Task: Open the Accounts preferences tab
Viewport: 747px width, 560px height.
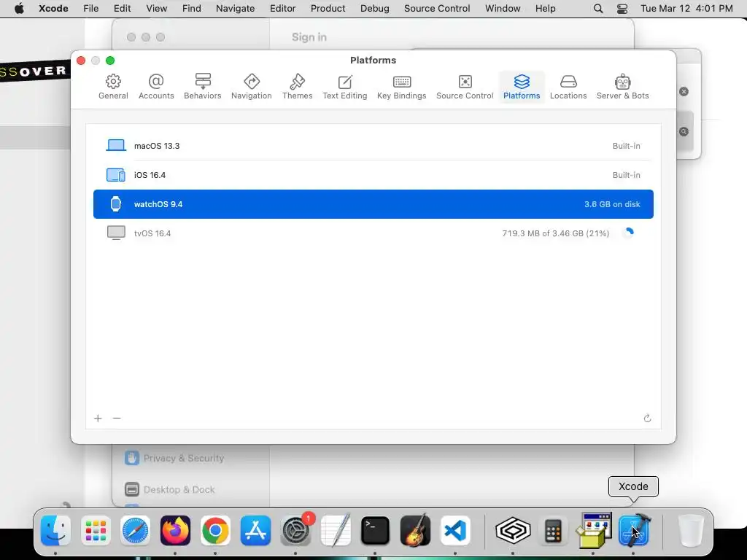Action: click(156, 87)
